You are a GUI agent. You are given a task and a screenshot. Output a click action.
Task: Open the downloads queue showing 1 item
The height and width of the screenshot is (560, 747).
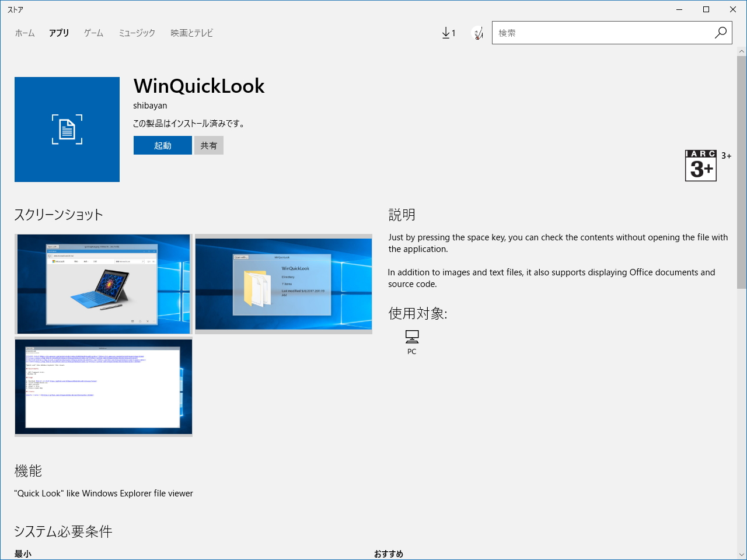point(448,33)
